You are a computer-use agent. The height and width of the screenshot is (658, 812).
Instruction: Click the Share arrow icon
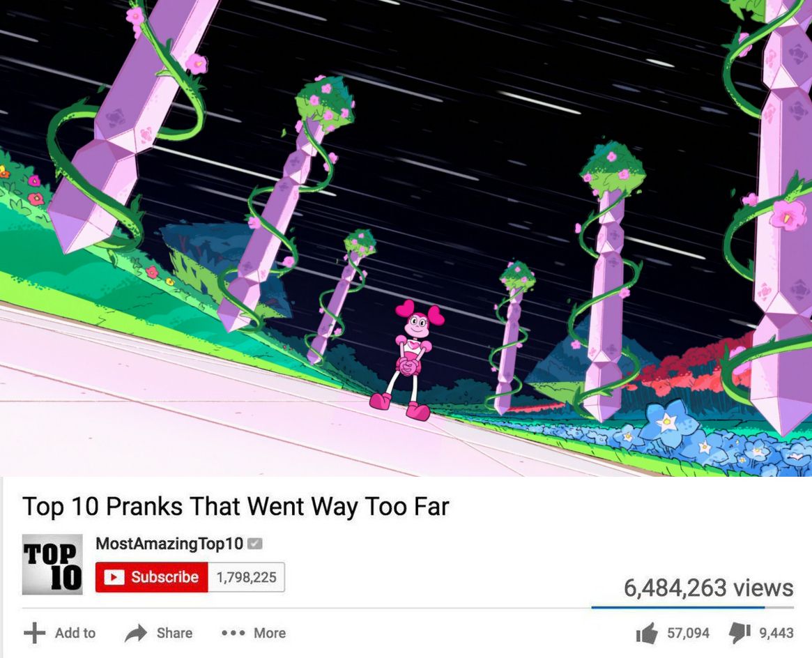click(x=136, y=633)
